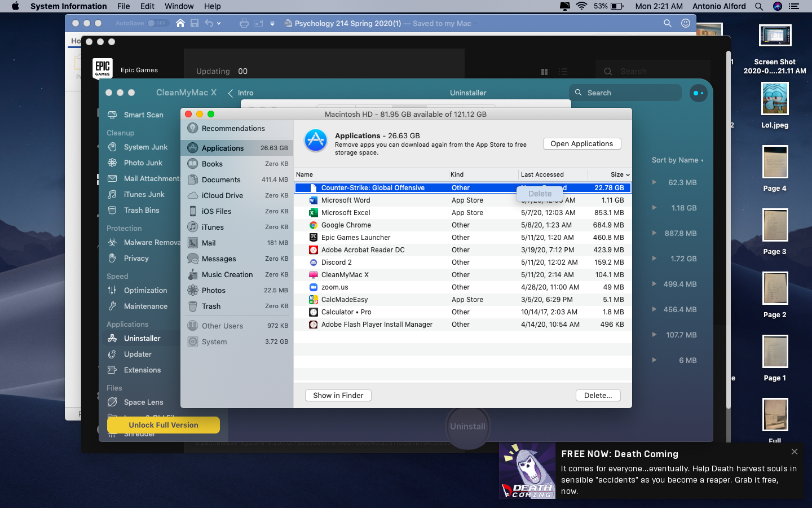
Task: Expand the 887.8 MB row in CleanMyMac
Action: (x=654, y=233)
